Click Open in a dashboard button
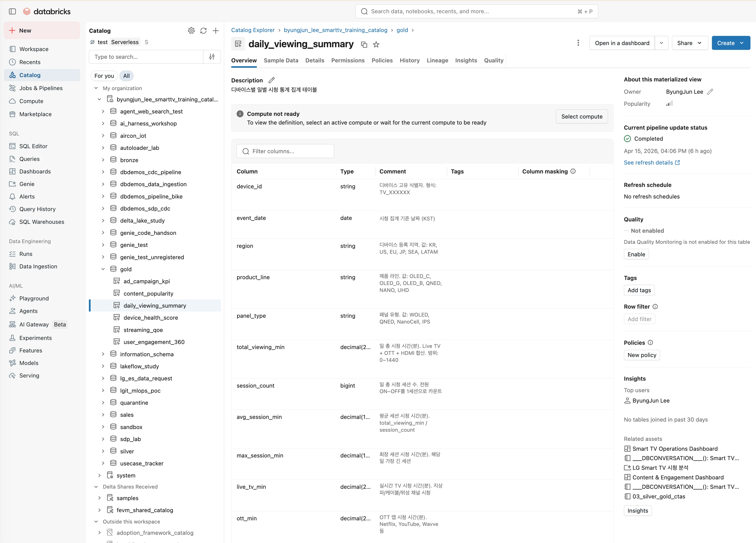The height and width of the screenshot is (543, 756). click(622, 43)
